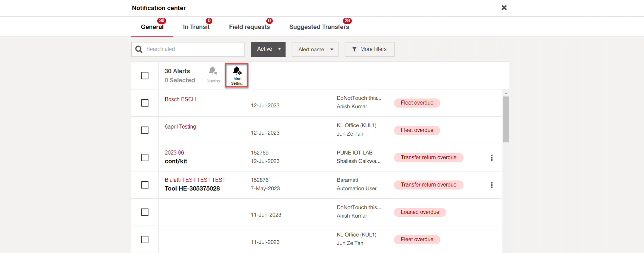The height and width of the screenshot is (253, 644).
Task: Click Shailesh Gaikwa... name text
Action: click(358, 161)
